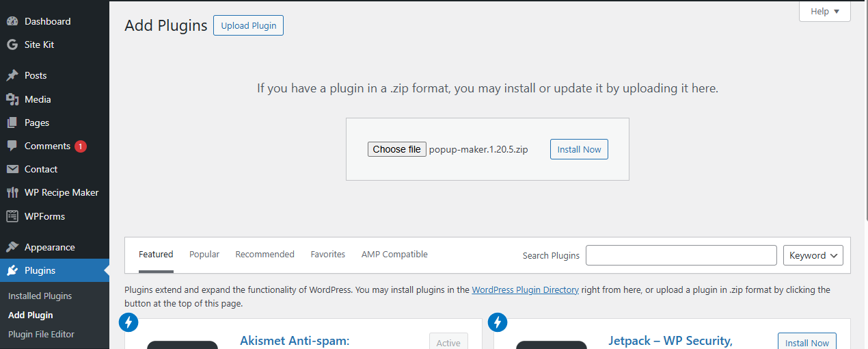868x349 pixels.
Task: Open the Keyword search type dropdown
Action: pyautogui.click(x=813, y=255)
